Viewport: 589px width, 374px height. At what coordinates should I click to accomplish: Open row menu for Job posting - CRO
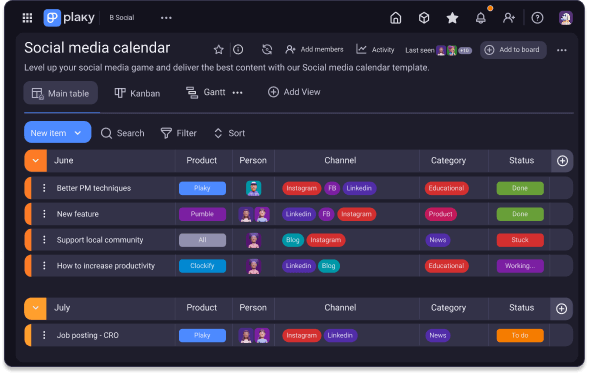pyautogui.click(x=44, y=335)
